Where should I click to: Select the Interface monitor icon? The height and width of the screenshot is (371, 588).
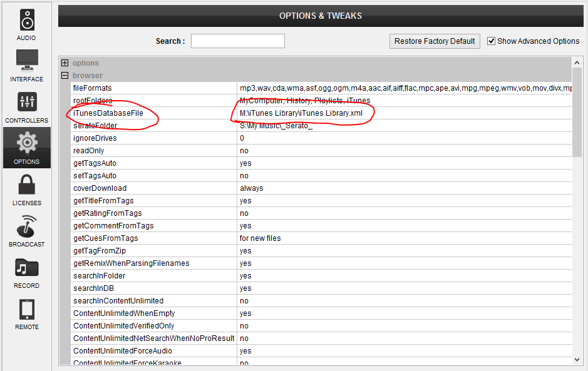coord(26,61)
